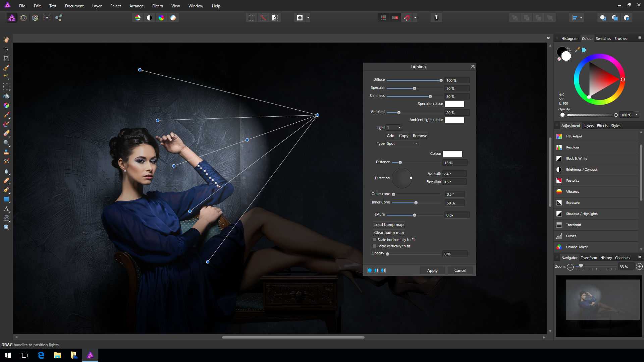
Task: Click the Exposure adjustment icon
Action: 559,202
